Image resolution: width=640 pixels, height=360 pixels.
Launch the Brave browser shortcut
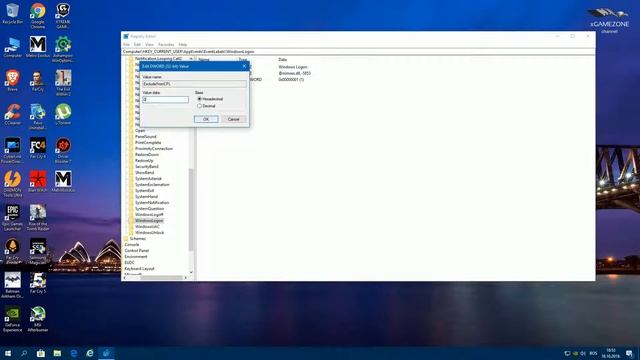click(x=12, y=80)
